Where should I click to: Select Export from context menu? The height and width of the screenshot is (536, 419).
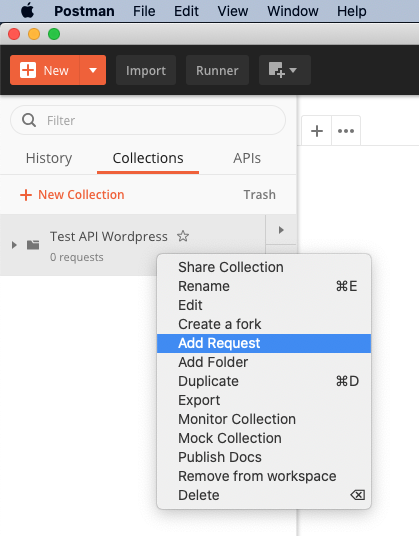264,400
